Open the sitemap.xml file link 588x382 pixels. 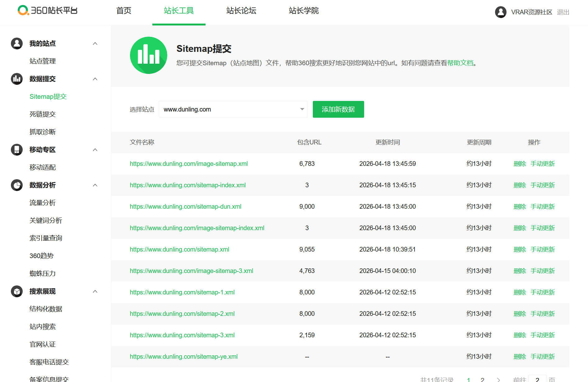pyautogui.click(x=179, y=249)
